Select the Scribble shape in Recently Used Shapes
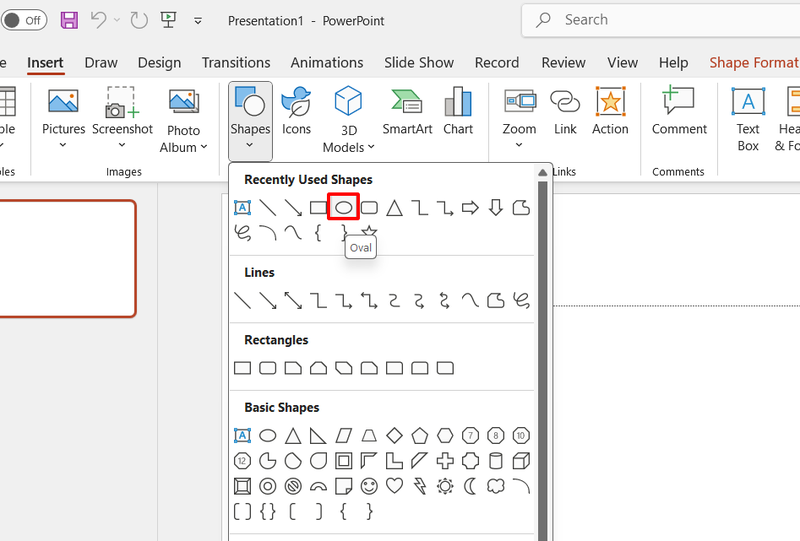This screenshot has height=541, width=800. pos(242,233)
